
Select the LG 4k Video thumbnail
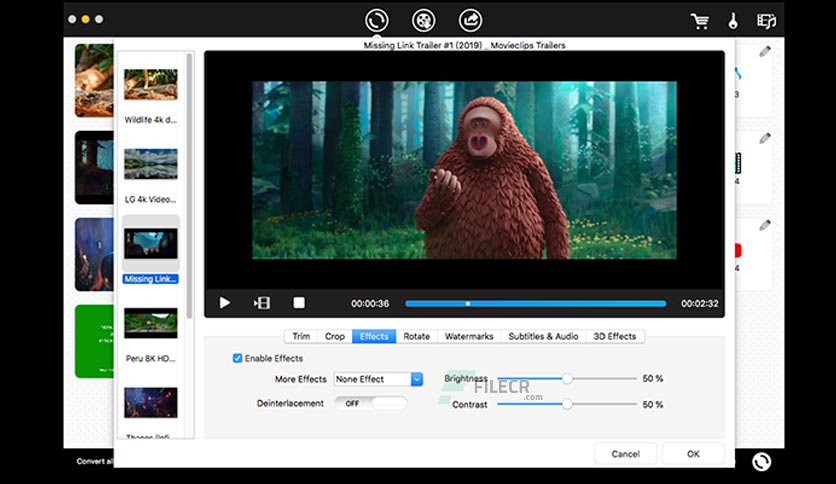click(151, 164)
